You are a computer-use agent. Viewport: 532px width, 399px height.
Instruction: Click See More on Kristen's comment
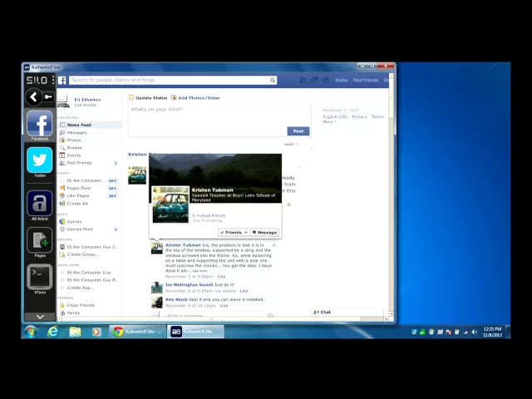(199, 271)
